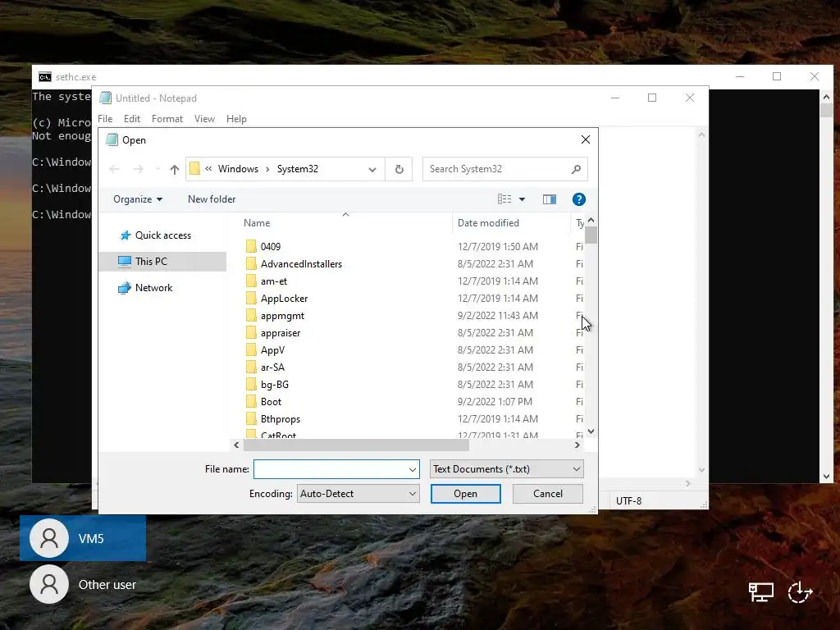This screenshot has width=840, height=630.
Task: Click the Search System32 field
Action: [497, 169]
